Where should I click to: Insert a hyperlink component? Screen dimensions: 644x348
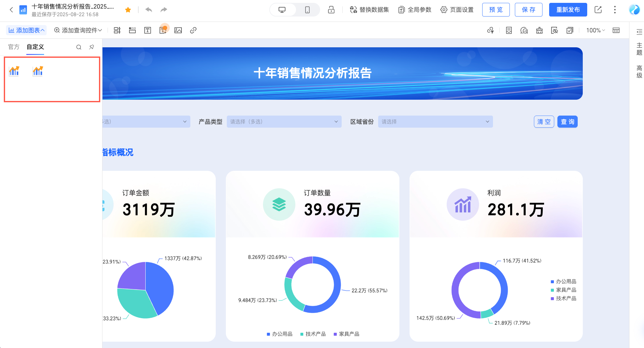click(193, 30)
